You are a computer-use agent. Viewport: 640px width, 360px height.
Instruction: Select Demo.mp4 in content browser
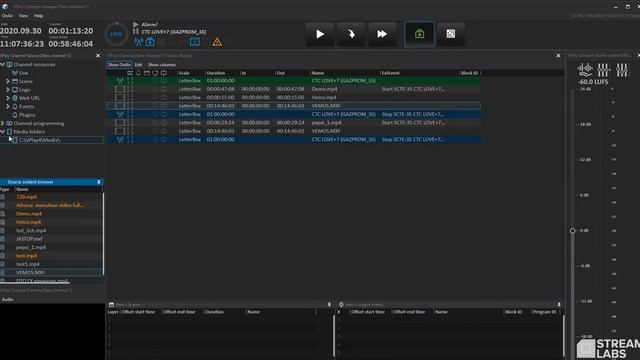click(x=29, y=214)
